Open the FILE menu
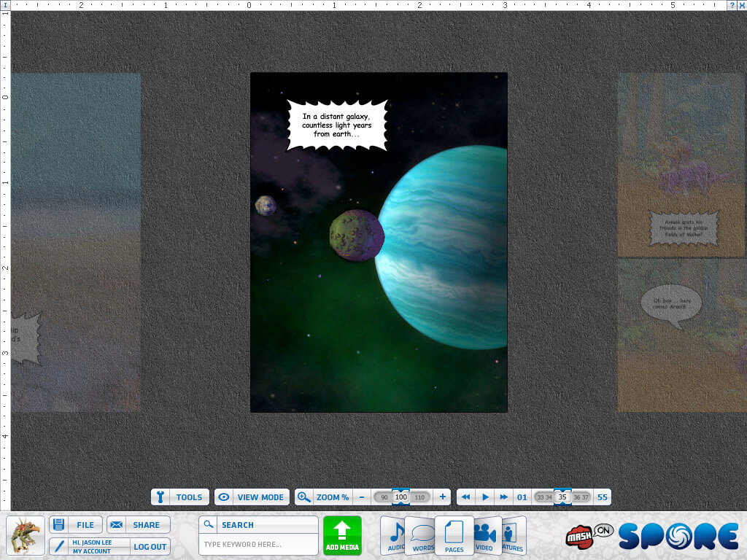Image resolution: width=747 pixels, height=560 pixels. click(x=85, y=525)
